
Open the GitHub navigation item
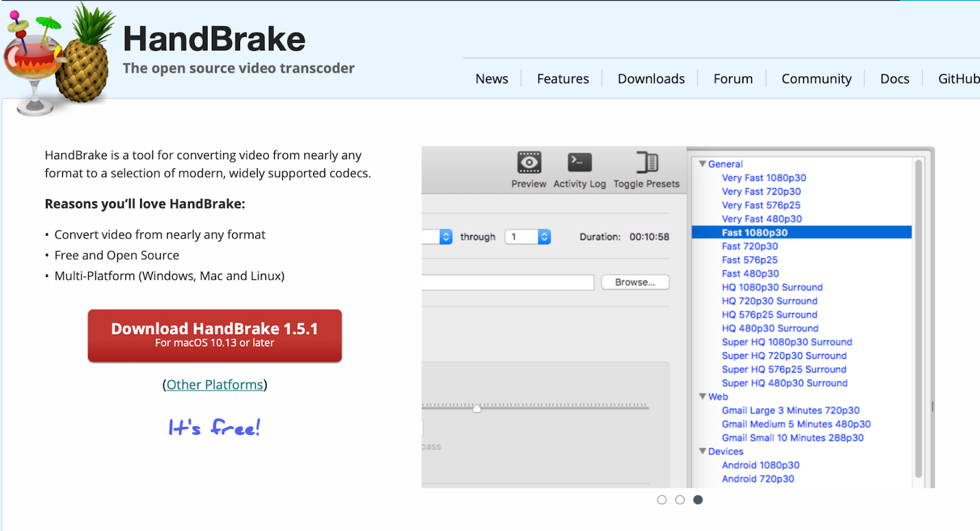click(959, 79)
